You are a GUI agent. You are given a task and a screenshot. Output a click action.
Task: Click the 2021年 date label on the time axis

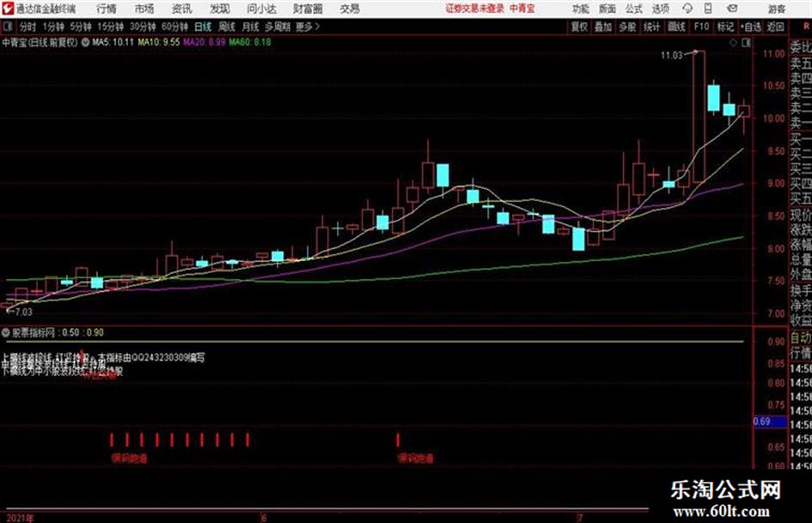pyautogui.click(x=21, y=518)
